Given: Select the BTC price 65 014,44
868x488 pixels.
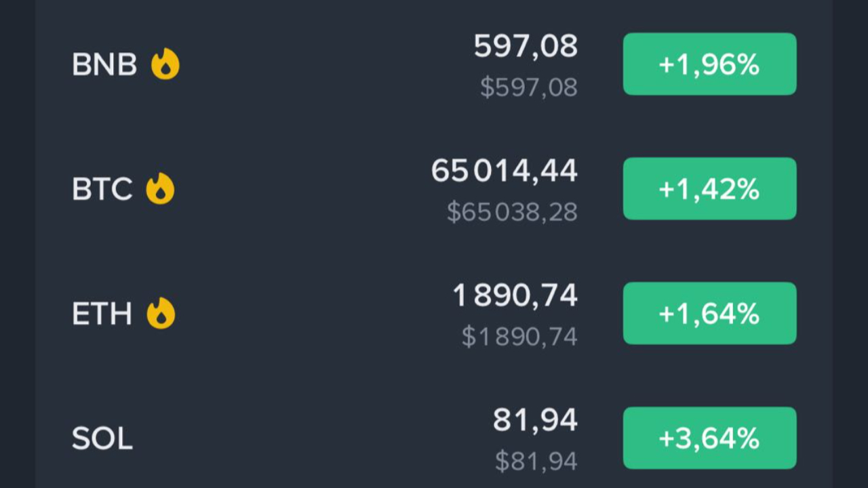Looking at the screenshot, I should [505, 171].
